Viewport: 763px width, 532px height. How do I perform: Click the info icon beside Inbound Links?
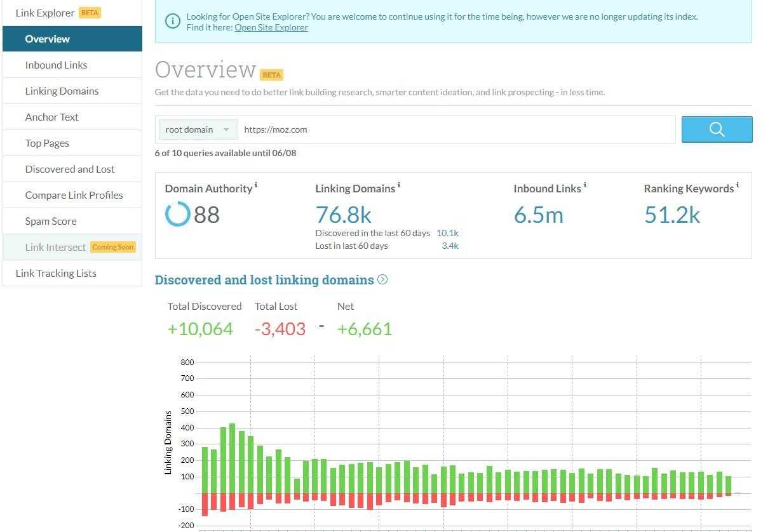click(585, 186)
